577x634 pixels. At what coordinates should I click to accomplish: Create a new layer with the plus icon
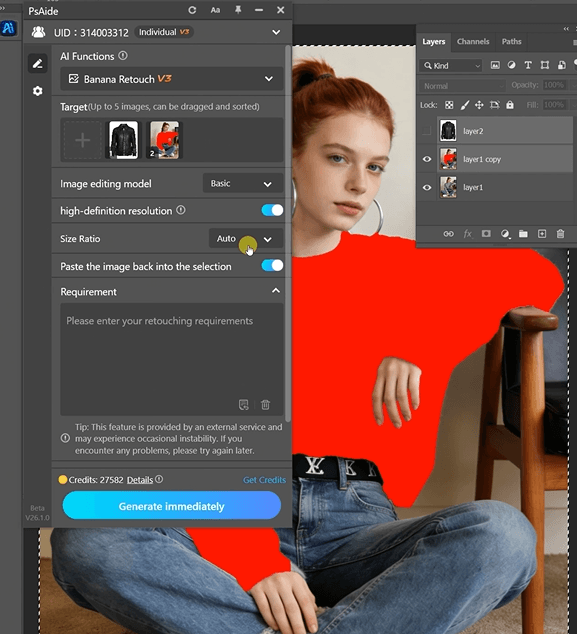(542, 234)
